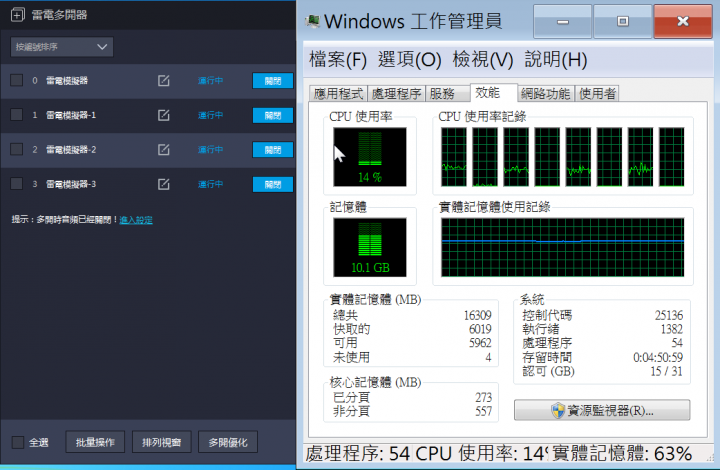Minimize the Windows 工作管理員 window
The width and height of the screenshot is (720, 470).
(x=562, y=21)
